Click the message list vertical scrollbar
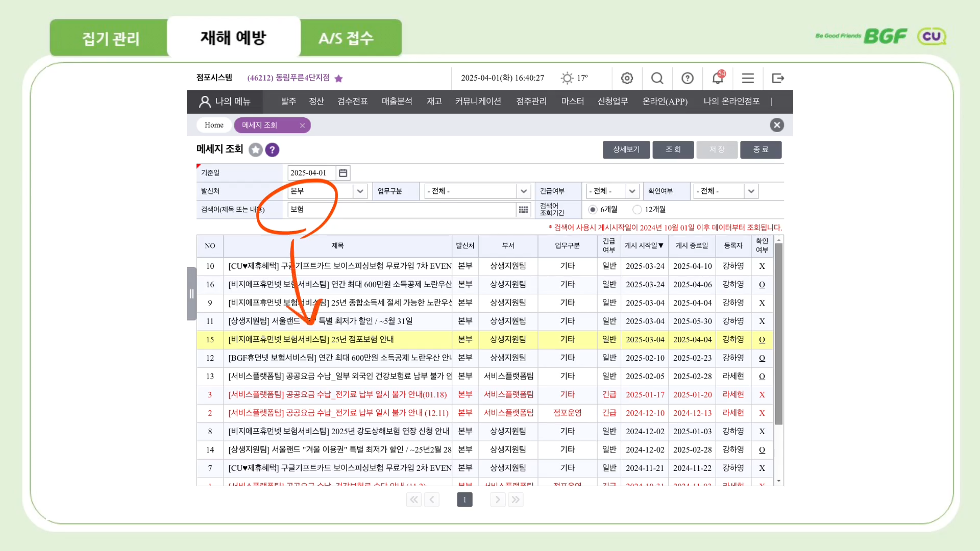This screenshot has width=980, height=551. pos(779,334)
